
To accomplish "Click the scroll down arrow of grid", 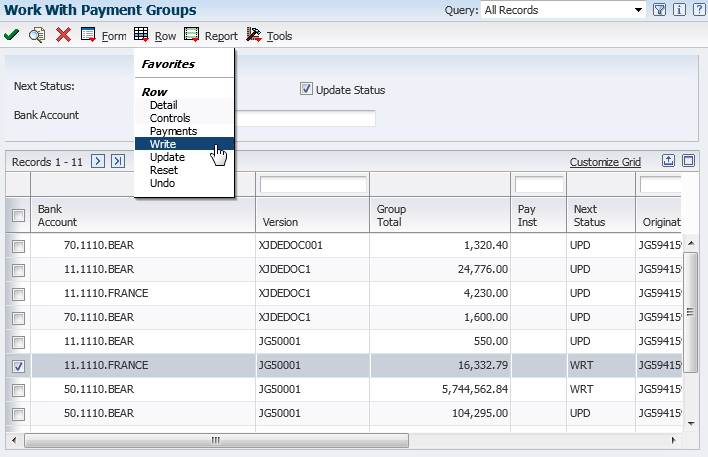I will tap(690, 424).
